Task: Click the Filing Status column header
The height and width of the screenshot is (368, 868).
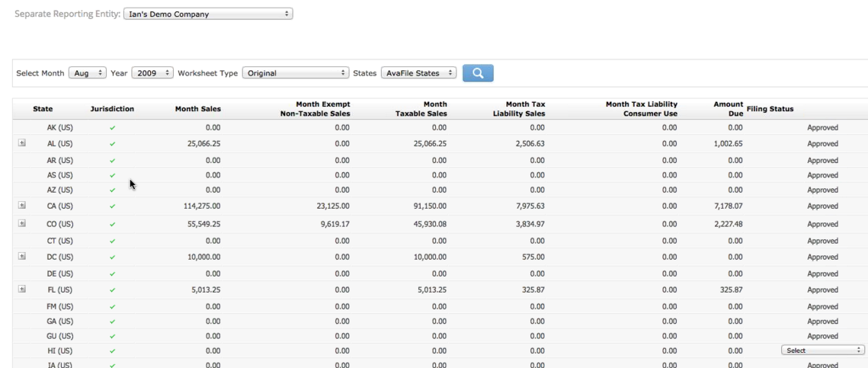Action: 770,109
